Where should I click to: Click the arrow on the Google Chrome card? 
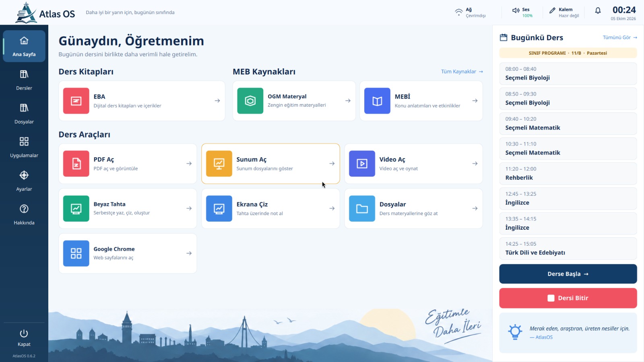coord(189,253)
